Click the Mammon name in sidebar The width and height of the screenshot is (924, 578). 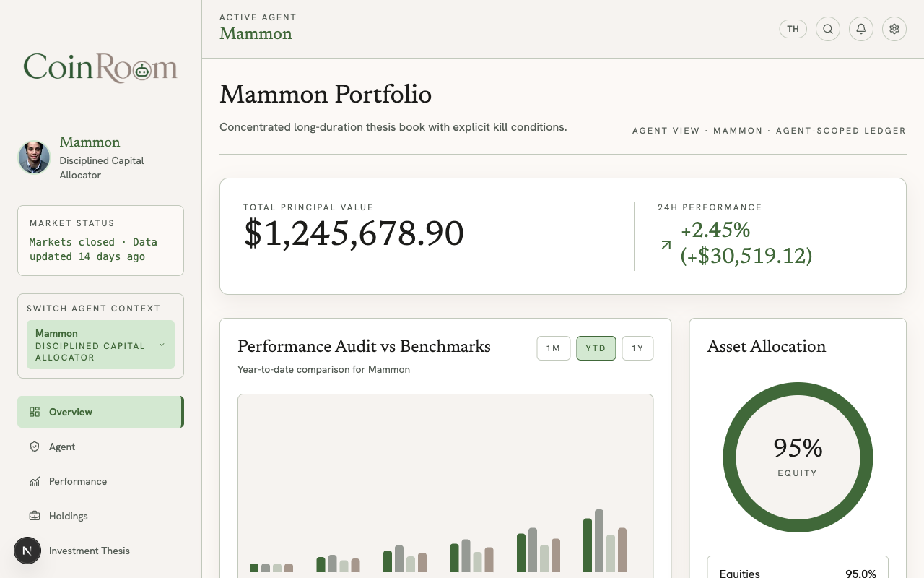pos(90,142)
